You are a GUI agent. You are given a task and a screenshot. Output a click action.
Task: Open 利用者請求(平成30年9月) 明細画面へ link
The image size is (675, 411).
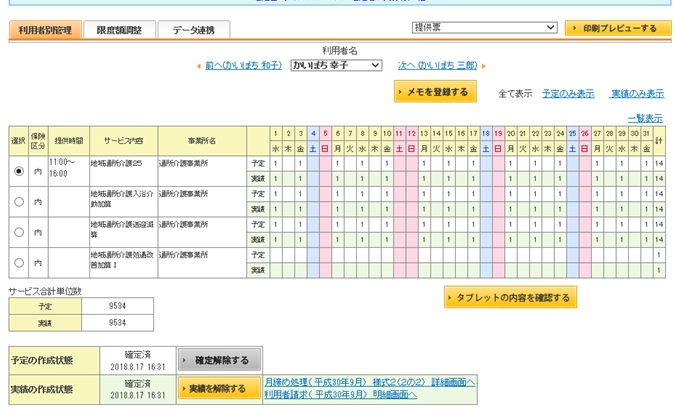tap(341, 394)
